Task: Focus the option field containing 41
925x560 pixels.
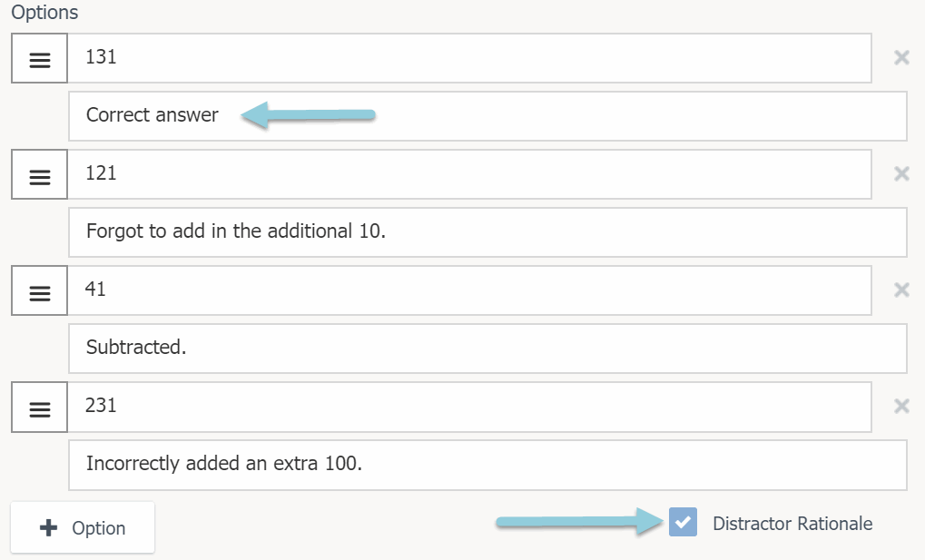Action: point(469,290)
